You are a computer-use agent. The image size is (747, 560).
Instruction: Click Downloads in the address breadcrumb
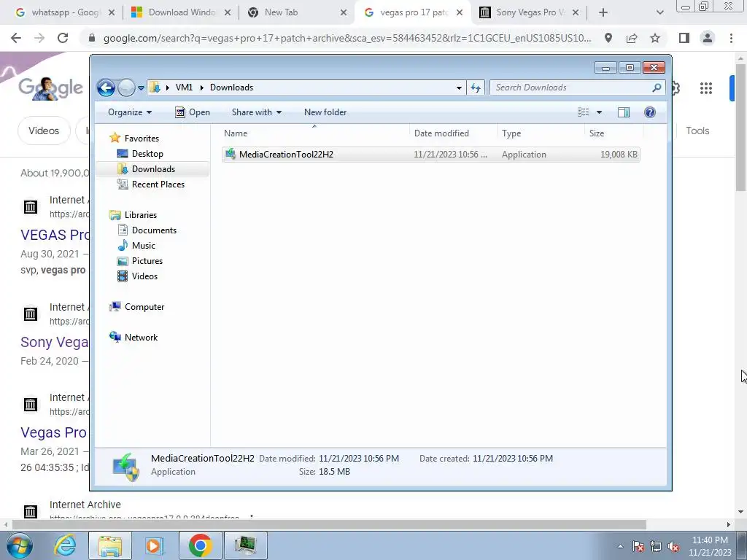tap(231, 87)
